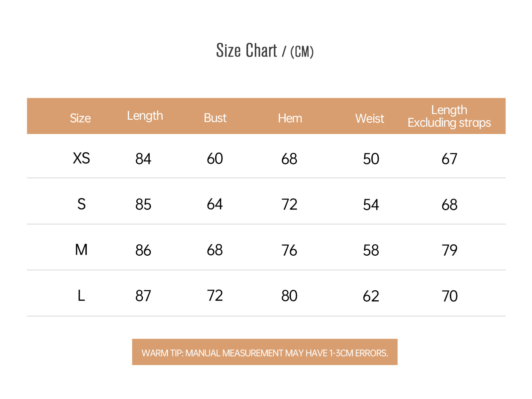Select the Bust column header
This screenshot has width=532, height=399.
pos(215,118)
